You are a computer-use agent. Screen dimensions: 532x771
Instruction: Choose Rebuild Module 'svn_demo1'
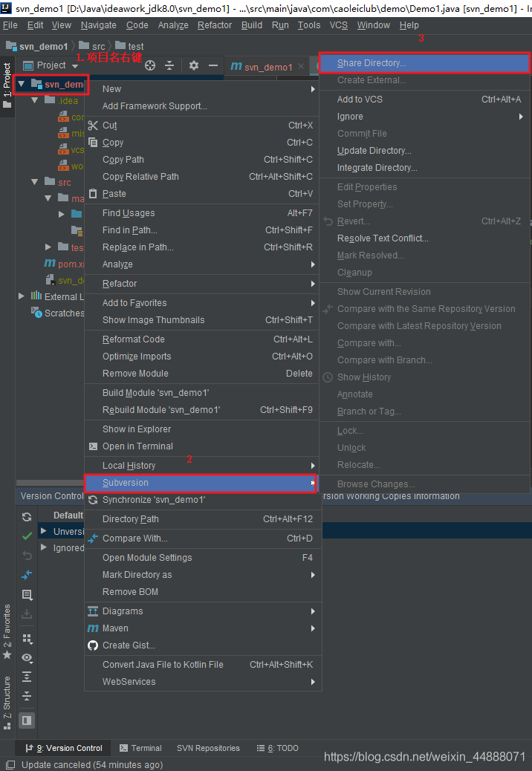[x=203, y=410]
